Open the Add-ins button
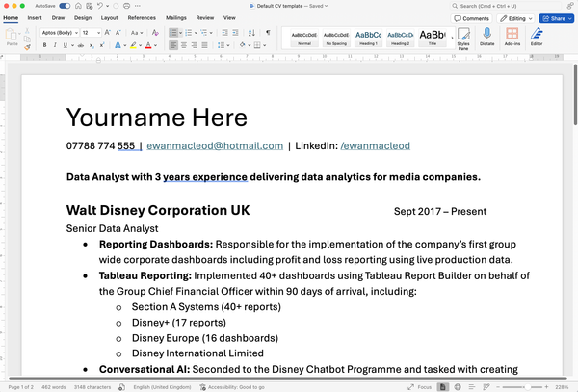Image resolution: width=578 pixels, height=392 pixels. coord(512,37)
